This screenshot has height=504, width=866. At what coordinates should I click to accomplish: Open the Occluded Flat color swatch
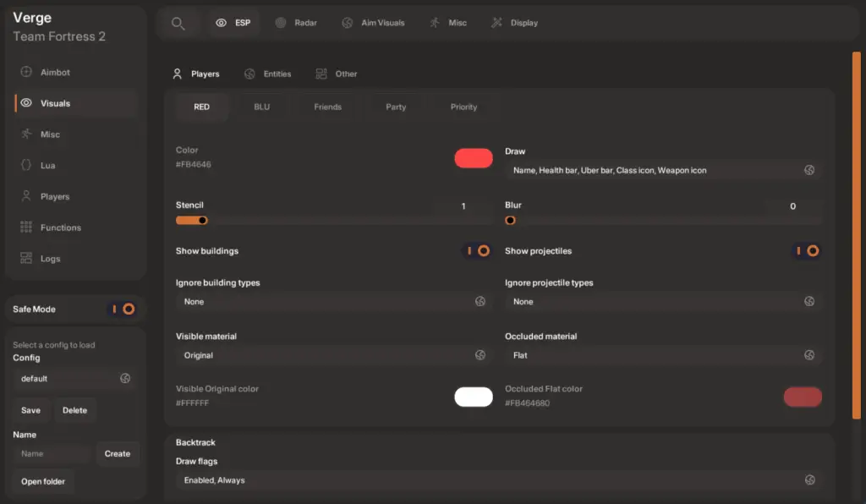(803, 397)
